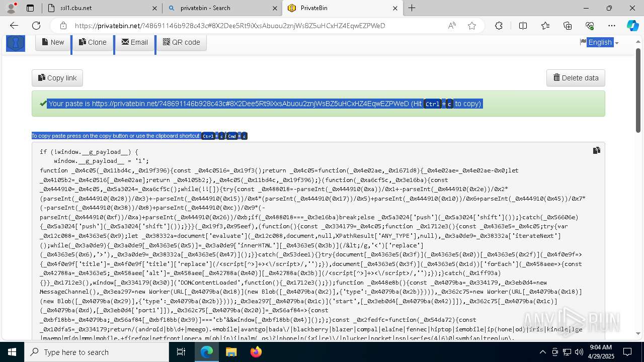Expand the English language dropdown
644x362 pixels.
[599, 42]
